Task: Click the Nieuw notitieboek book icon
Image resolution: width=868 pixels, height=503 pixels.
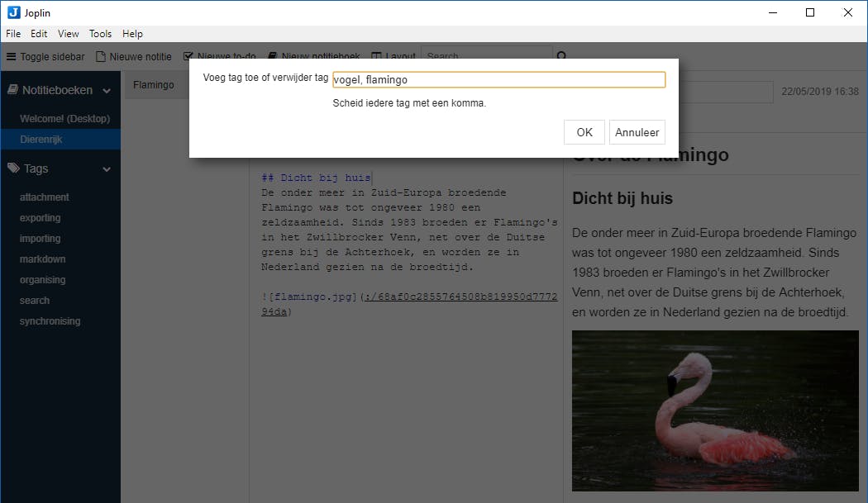Action: (272, 56)
